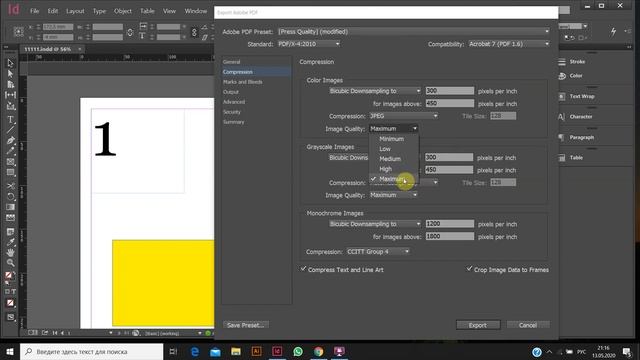
Task: Collapse the Color Images Image Quality dropdown
Action: [393, 129]
